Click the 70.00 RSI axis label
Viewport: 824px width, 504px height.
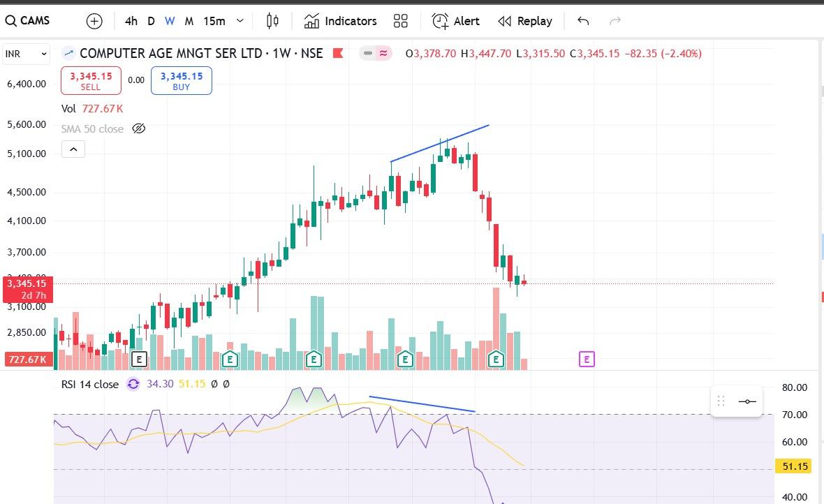[x=795, y=415]
